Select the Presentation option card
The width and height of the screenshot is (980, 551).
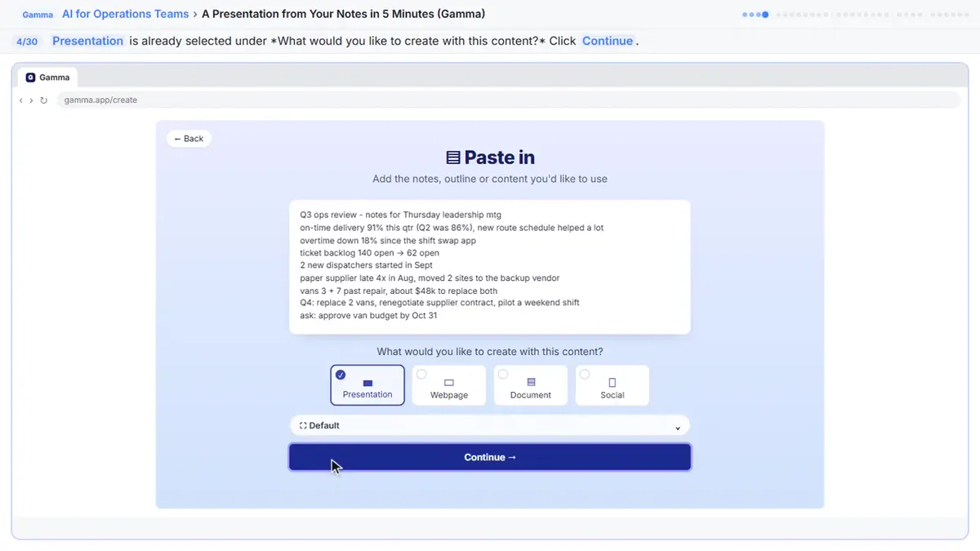click(x=367, y=385)
